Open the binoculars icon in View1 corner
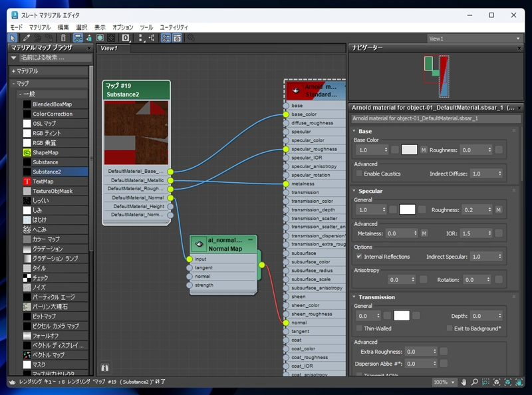 click(104, 366)
